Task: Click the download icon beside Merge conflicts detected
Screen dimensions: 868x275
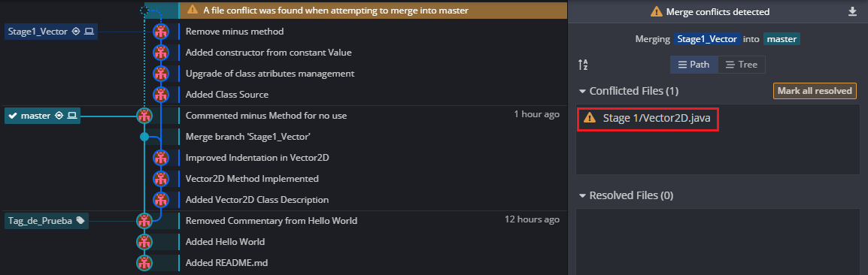Action: (x=852, y=11)
